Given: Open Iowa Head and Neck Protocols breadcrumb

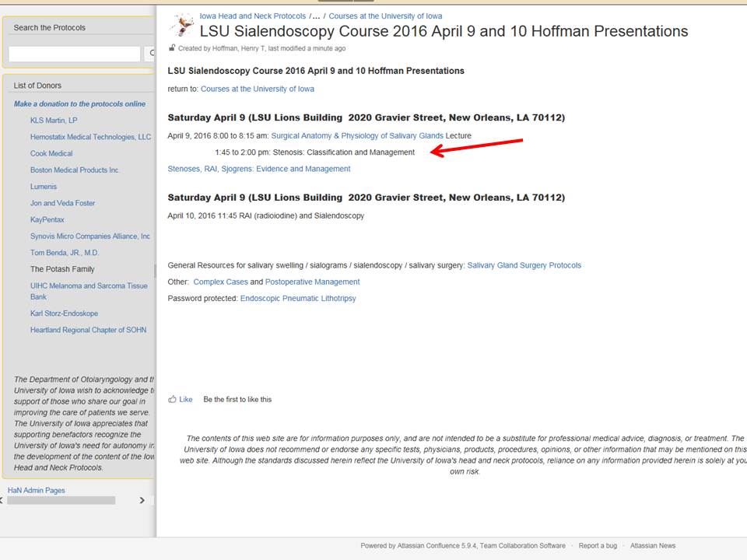Looking at the screenshot, I should pyautogui.click(x=252, y=16).
